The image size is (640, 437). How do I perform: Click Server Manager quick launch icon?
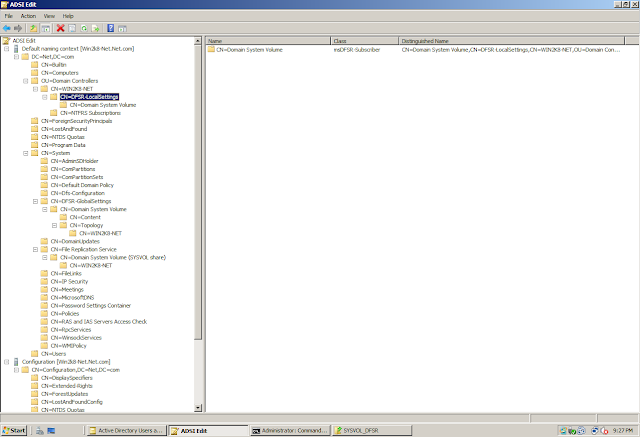(40, 430)
